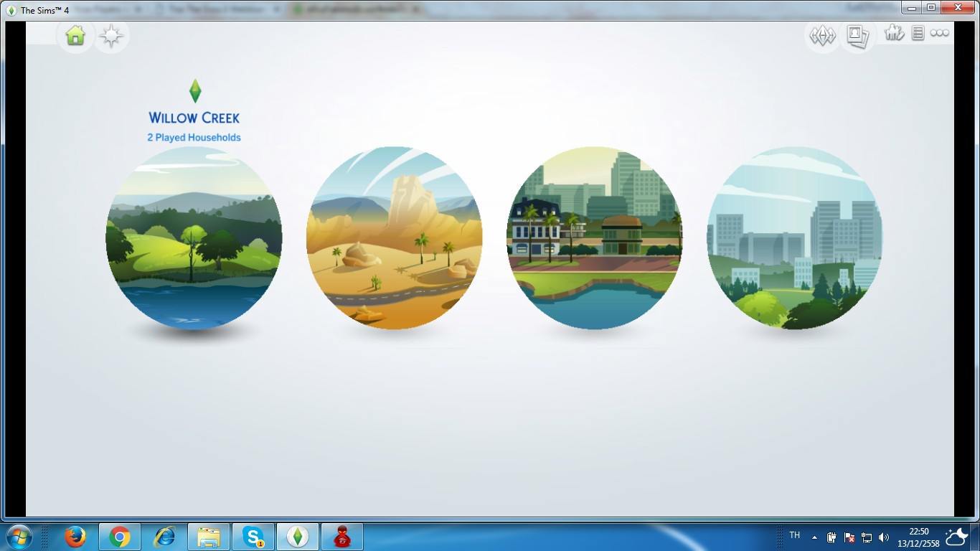Viewport: 980px width, 551px height.
Task: Open the Action Center flag icon
Action: (x=849, y=537)
